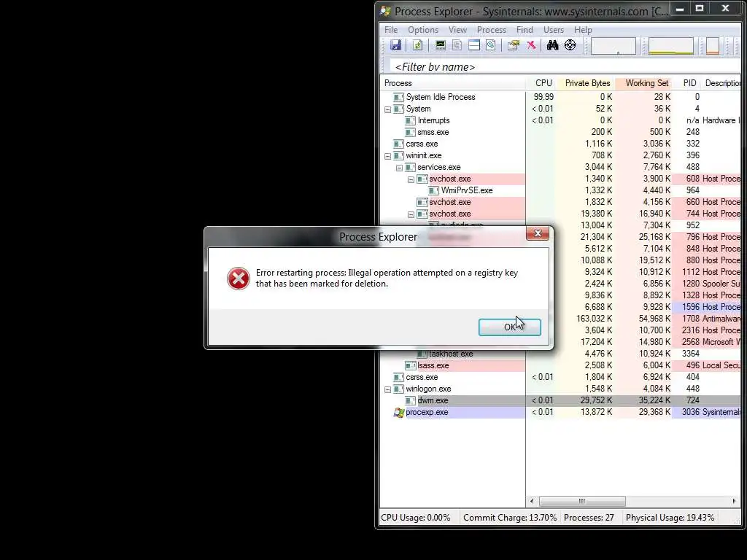The width and height of the screenshot is (747, 560).
Task: Click the smss.exe process icon
Action: [x=410, y=133]
